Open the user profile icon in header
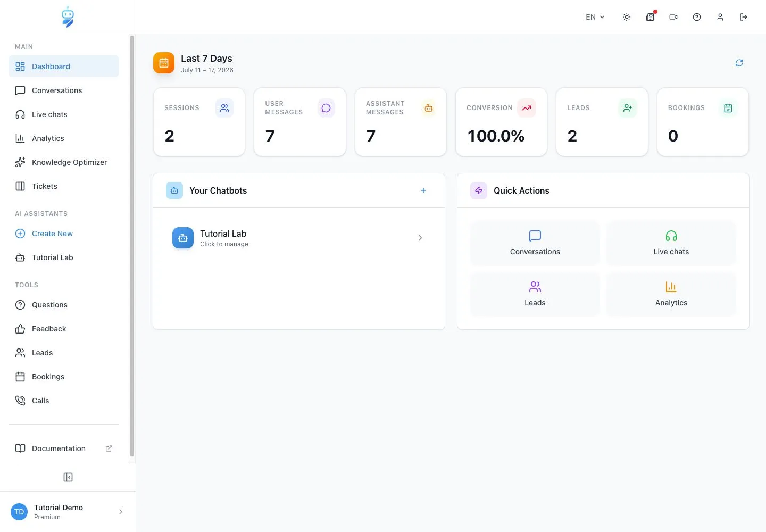 point(720,17)
